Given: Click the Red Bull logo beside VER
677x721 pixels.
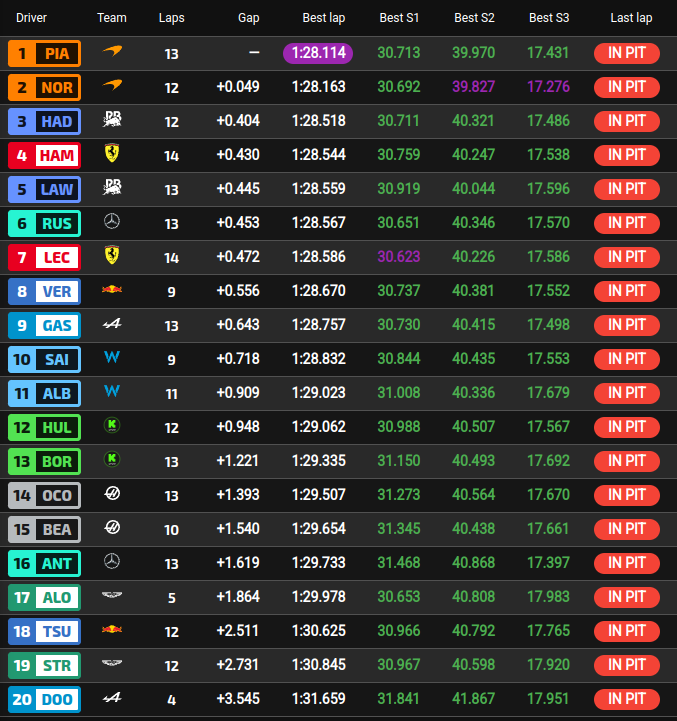Looking at the screenshot, I should pos(112,290).
